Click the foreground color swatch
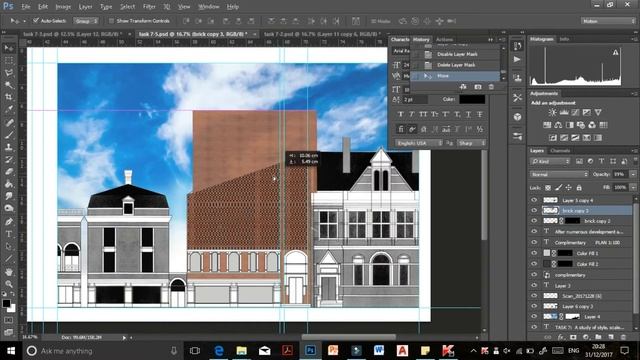 tap(6, 303)
